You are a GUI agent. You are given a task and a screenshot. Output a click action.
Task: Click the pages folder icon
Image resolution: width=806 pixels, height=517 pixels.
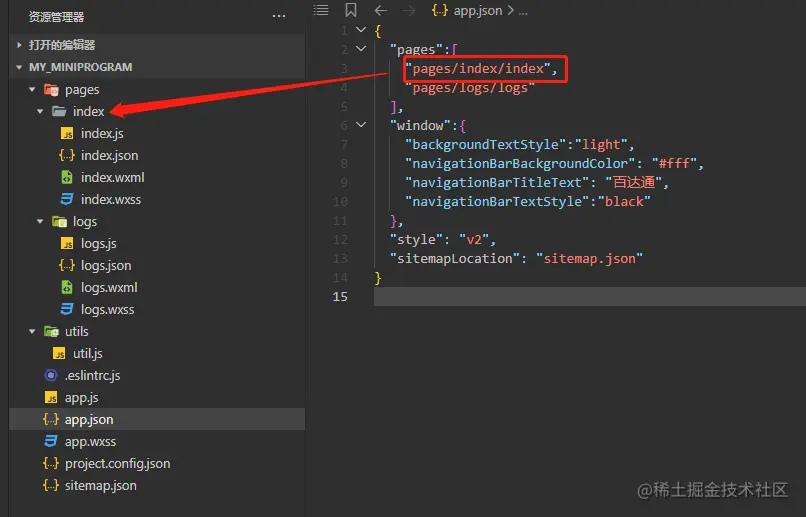point(51,90)
